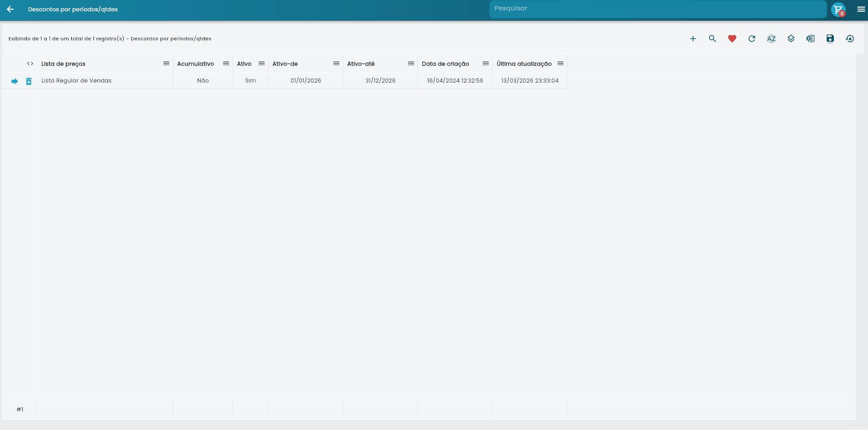This screenshot has width=868, height=430.
Task: Open the hamburger main menu
Action: 861,10
